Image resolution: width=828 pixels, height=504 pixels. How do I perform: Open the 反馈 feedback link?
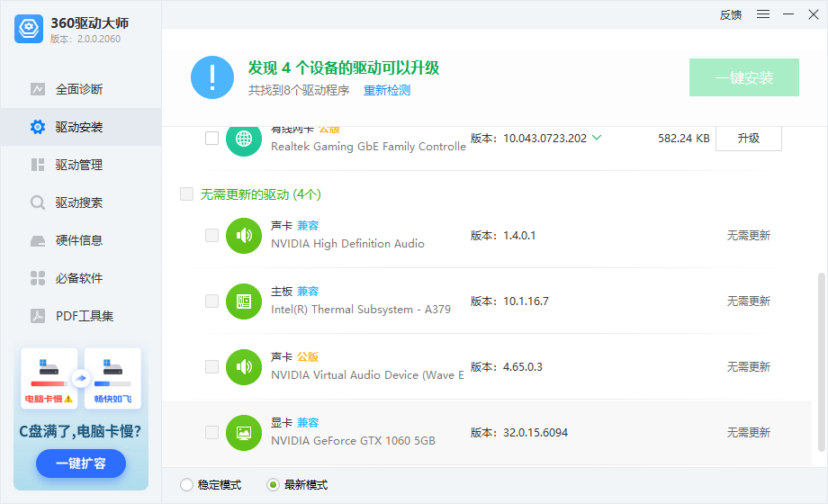(x=730, y=14)
